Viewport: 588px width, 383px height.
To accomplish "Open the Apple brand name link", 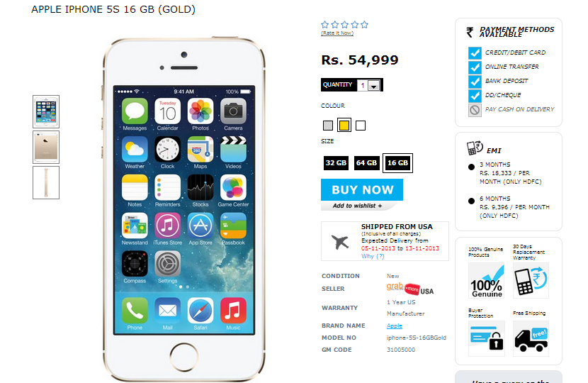I will tap(394, 326).
